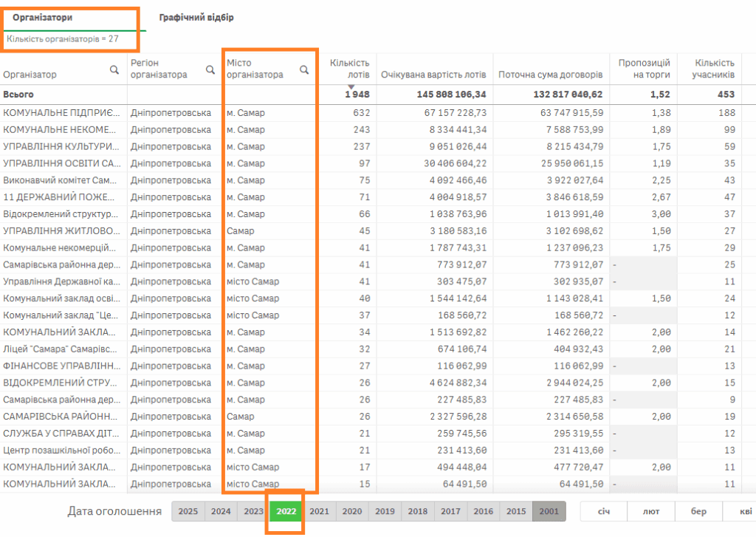Click the УПРАВЛІННЯ ОСВІТИ organizer row
Viewport: 756px width, 537px height.
(x=61, y=163)
